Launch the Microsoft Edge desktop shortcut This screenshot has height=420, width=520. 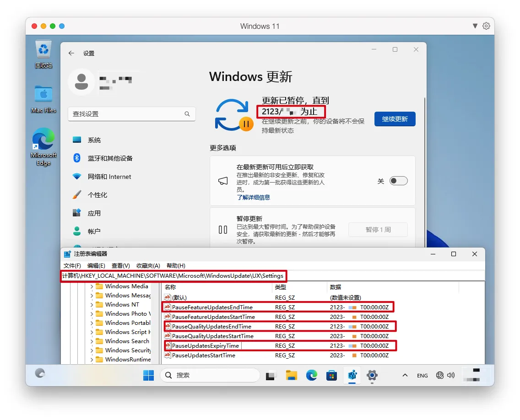[x=43, y=146]
